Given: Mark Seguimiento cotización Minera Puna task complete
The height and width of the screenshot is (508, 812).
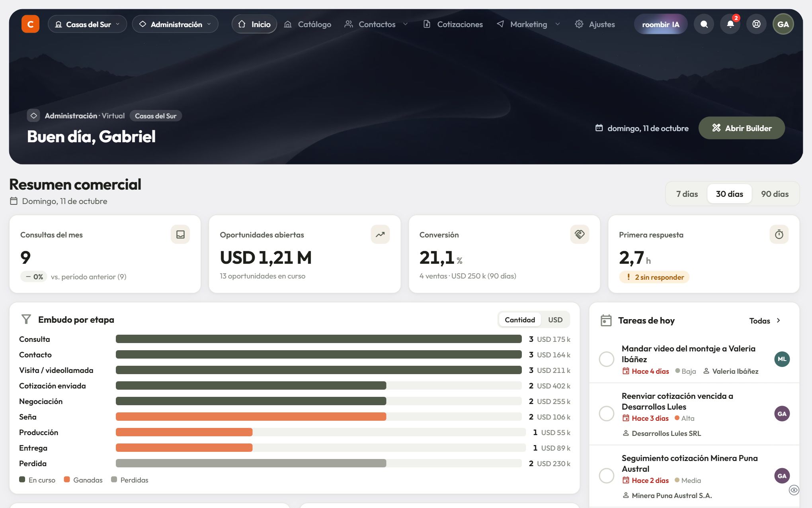Looking at the screenshot, I should pos(606,476).
